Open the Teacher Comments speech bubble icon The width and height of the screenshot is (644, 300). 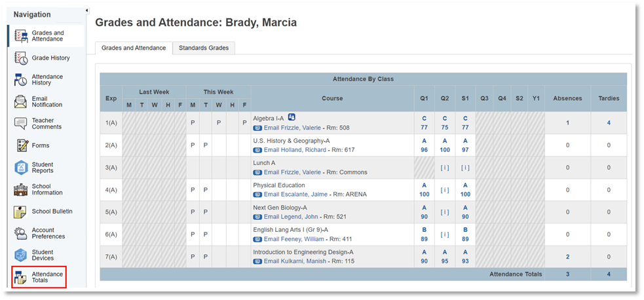tap(20, 124)
